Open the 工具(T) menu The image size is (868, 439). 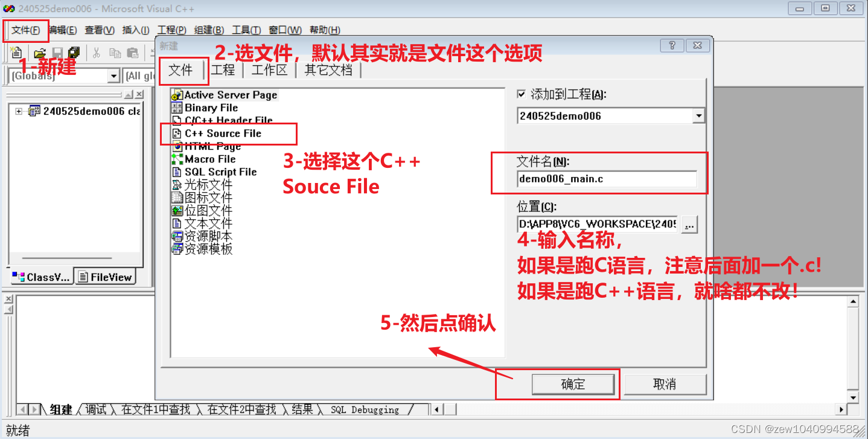(246, 30)
